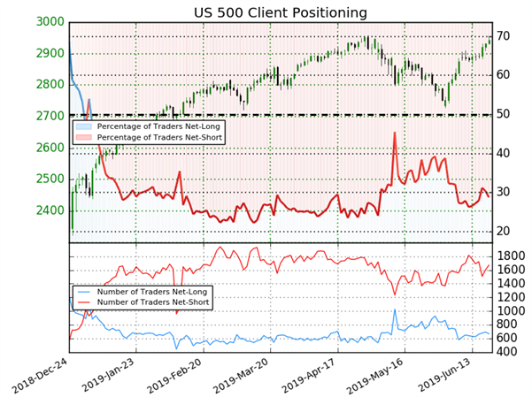
Task: Click the 400 traders axis label
Action: point(507,352)
